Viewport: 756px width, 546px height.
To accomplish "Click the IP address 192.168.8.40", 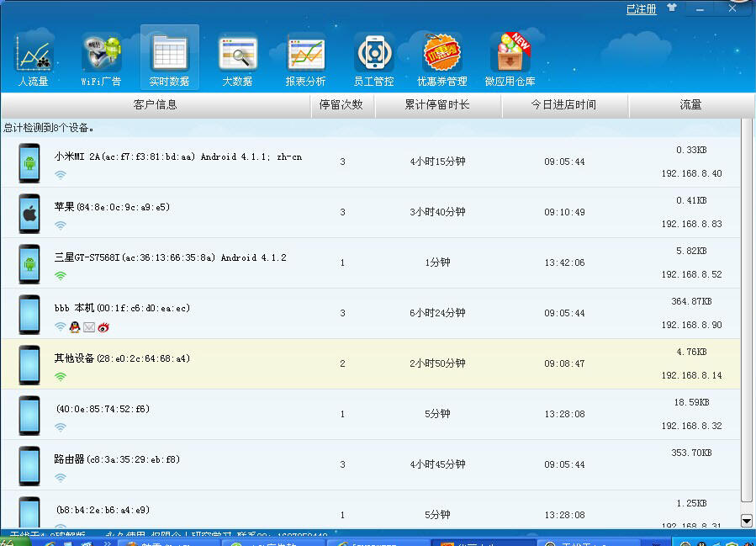I will pyautogui.click(x=692, y=173).
